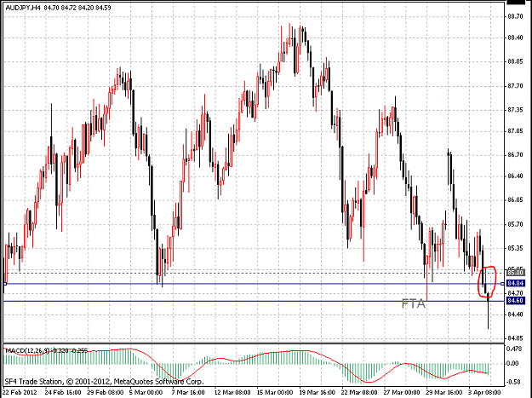This screenshot has height=398, width=532.
Task: Select the 86.70 price axis label
Action: coord(515,155)
